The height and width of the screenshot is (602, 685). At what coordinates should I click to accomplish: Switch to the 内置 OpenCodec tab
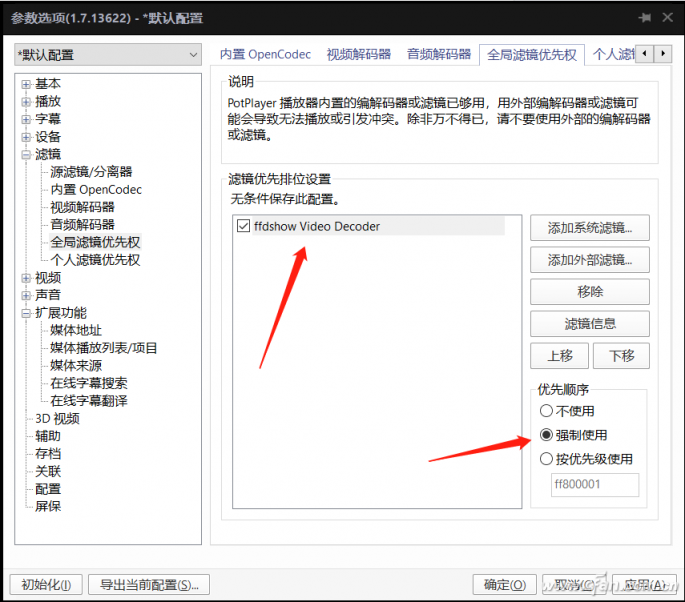(x=265, y=54)
